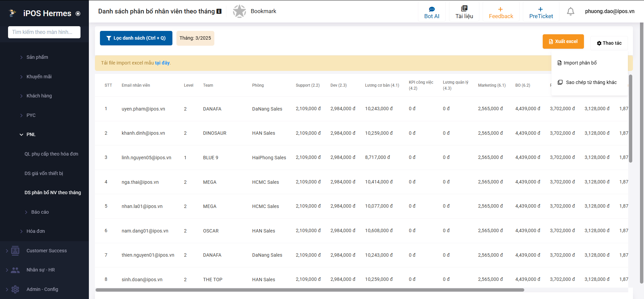The width and height of the screenshot is (644, 299).
Task: Open Tài liệu documents icon
Action: [464, 8]
